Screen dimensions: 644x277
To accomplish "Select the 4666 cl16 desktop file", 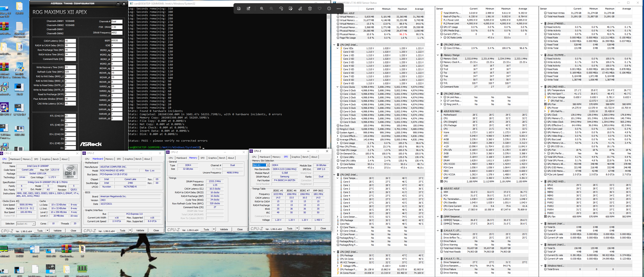I will point(51,252).
